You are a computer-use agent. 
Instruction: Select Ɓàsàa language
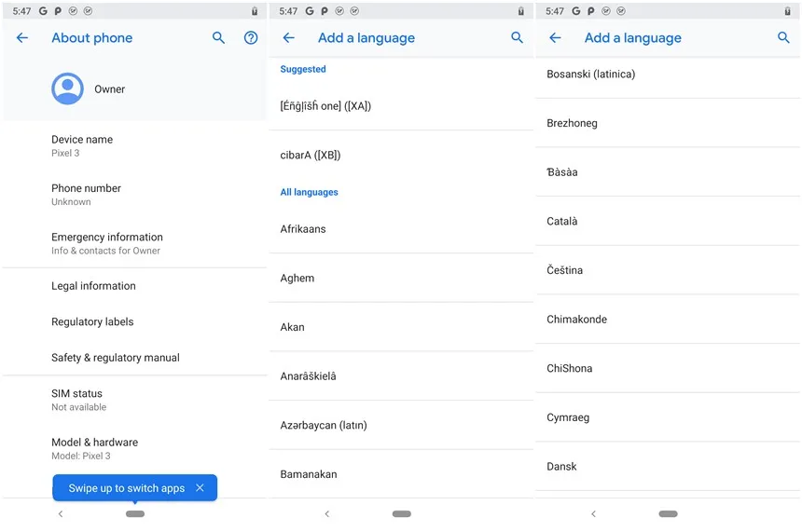(x=668, y=172)
